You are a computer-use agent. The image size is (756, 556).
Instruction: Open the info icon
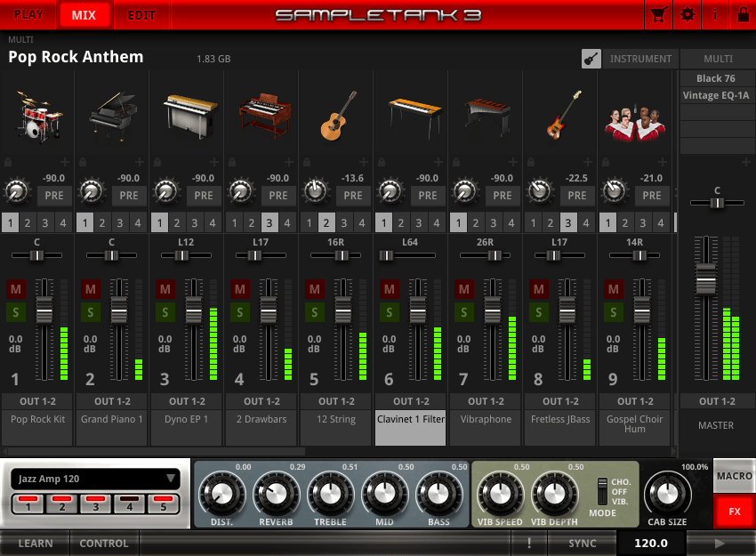(714, 15)
